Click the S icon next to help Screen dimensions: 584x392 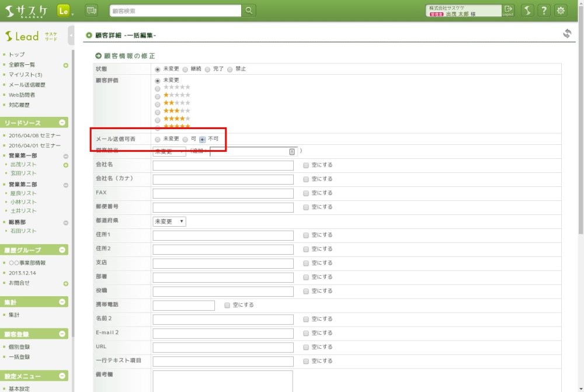point(527,11)
